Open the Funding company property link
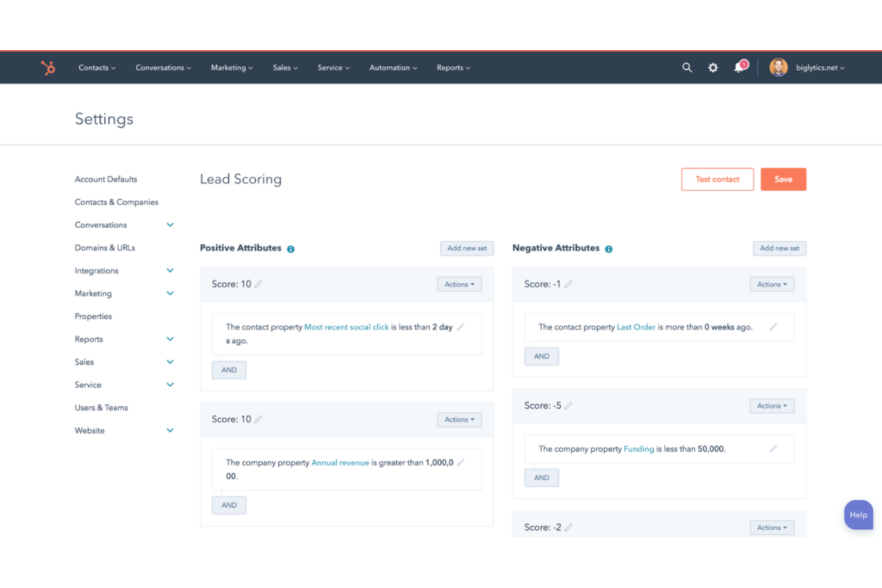Image resolution: width=882 pixels, height=588 pixels. coord(638,449)
